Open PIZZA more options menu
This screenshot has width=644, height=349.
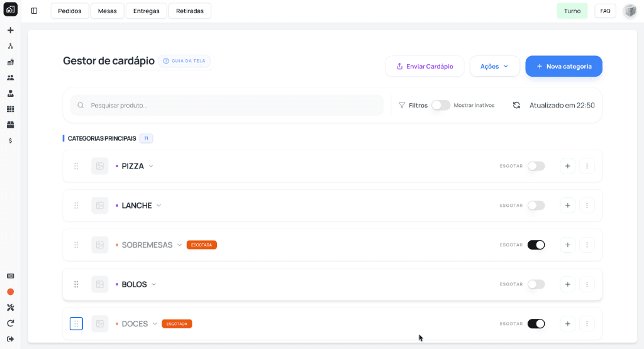coord(587,166)
